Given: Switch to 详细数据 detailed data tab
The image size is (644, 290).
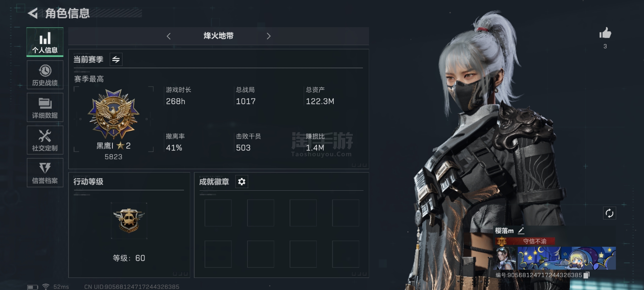Looking at the screenshot, I should [x=45, y=107].
